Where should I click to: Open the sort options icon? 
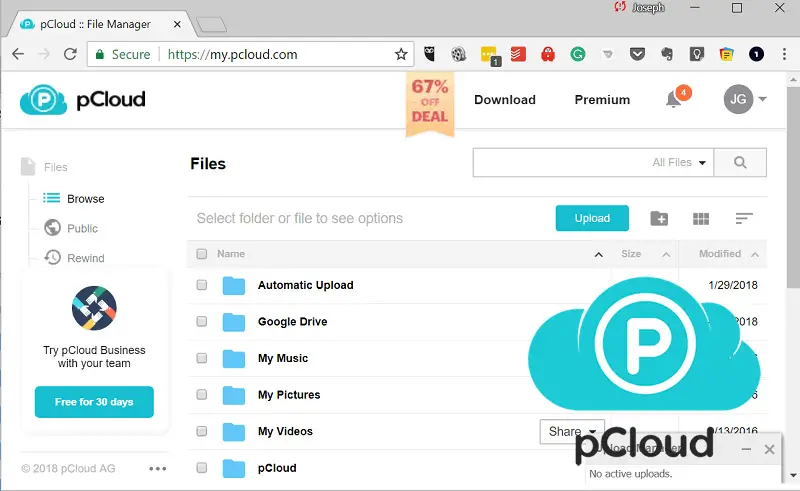(744, 218)
